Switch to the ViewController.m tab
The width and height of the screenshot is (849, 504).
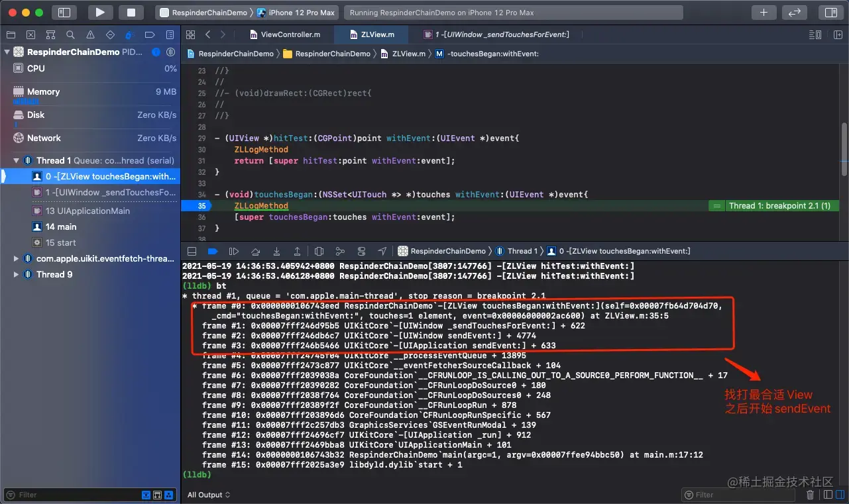pos(285,34)
